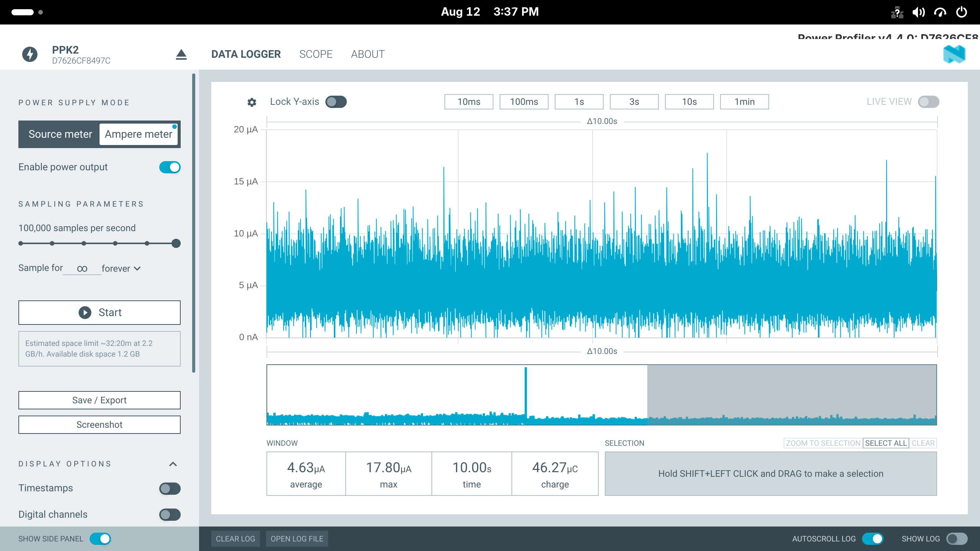Click the chart settings gear icon
Viewport: 980px width, 551px height.
252,102
